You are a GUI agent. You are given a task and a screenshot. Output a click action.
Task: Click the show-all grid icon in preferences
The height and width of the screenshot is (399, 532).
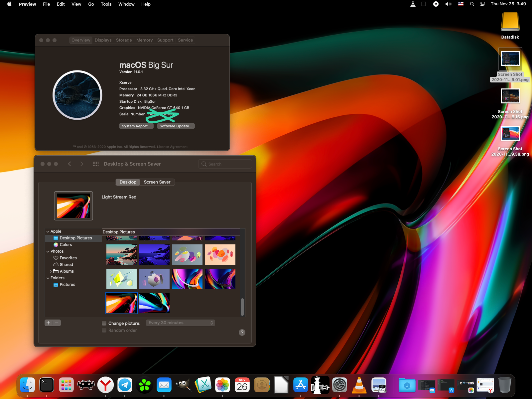click(x=96, y=164)
